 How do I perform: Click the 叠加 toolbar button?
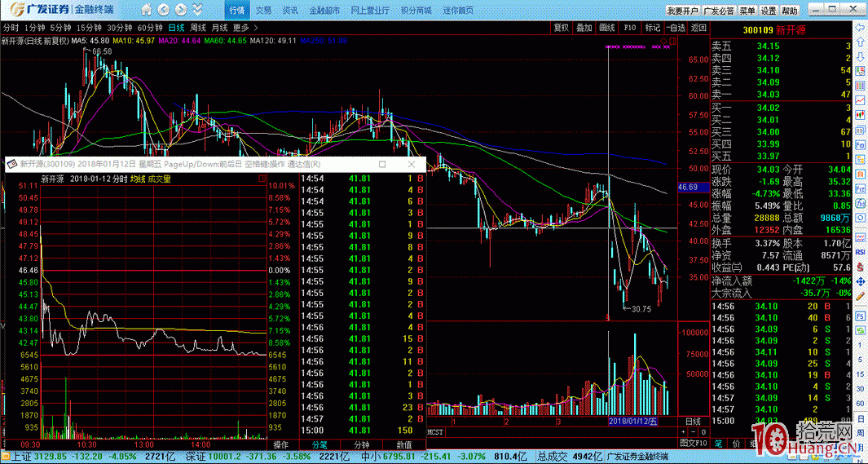click(584, 27)
